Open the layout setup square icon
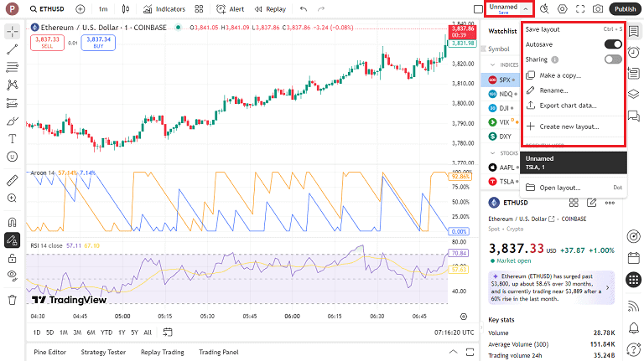 (478, 9)
